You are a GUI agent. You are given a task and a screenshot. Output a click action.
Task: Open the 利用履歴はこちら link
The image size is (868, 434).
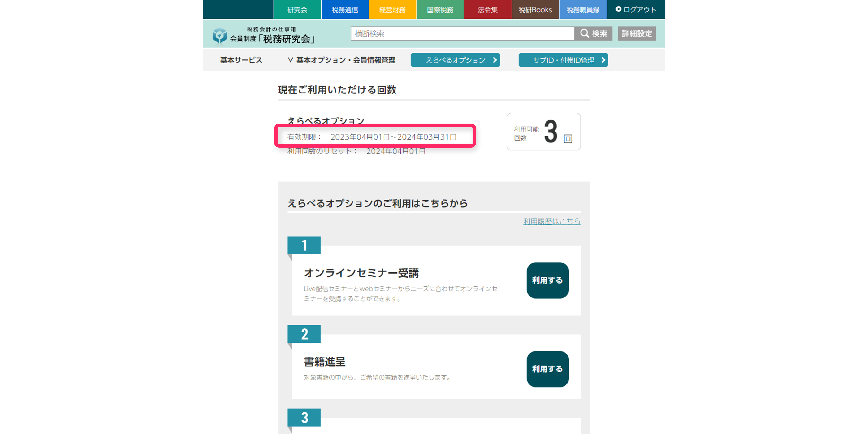tap(552, 221)
